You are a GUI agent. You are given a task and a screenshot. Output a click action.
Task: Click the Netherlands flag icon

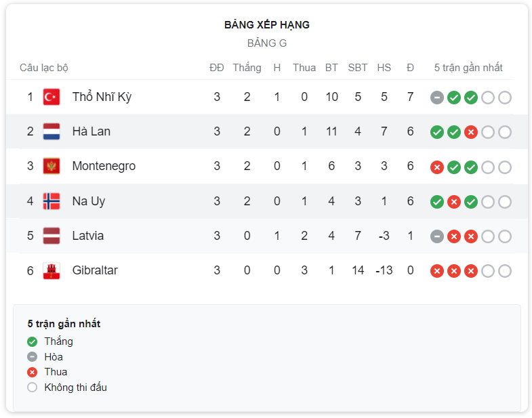(52, 131)
